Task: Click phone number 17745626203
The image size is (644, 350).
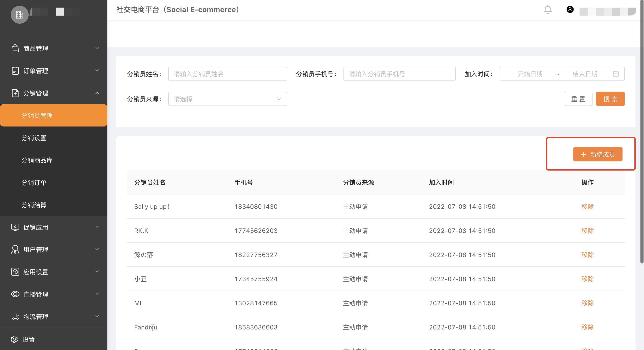Action: tap(256, 231)
